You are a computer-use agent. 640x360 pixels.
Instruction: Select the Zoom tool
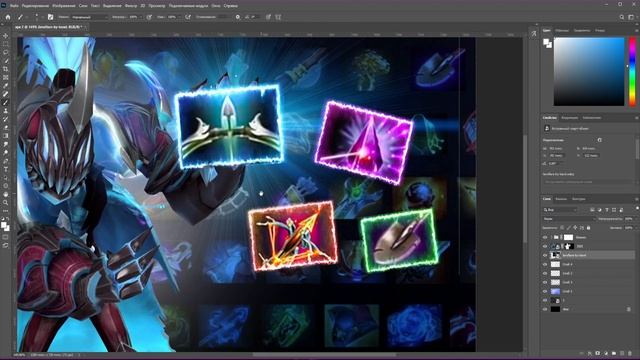pyautogui.click(x=6, y=202)
